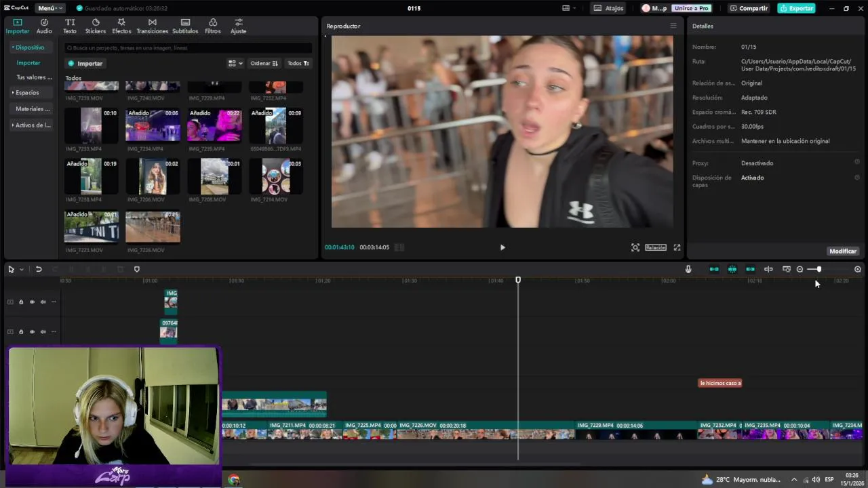Open the Ajuste panel
Viewport: 868px width, 488px height.
tap(238, 26)
